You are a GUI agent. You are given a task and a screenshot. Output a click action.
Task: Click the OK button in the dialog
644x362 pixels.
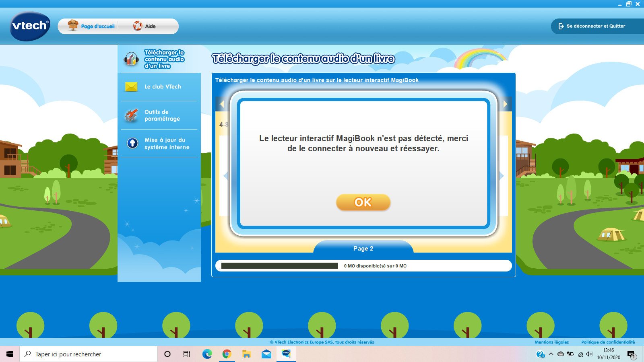pos(363,202)
